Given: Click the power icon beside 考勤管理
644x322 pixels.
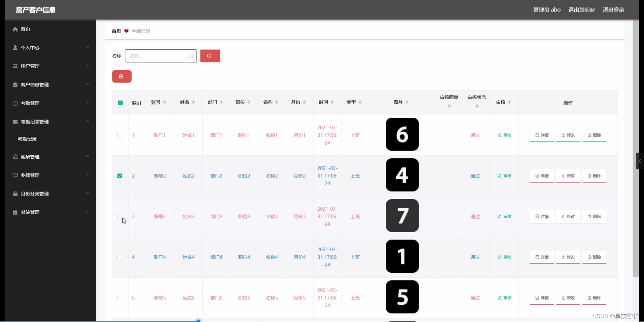Looking at the screenshot, I should click(15, 103).
